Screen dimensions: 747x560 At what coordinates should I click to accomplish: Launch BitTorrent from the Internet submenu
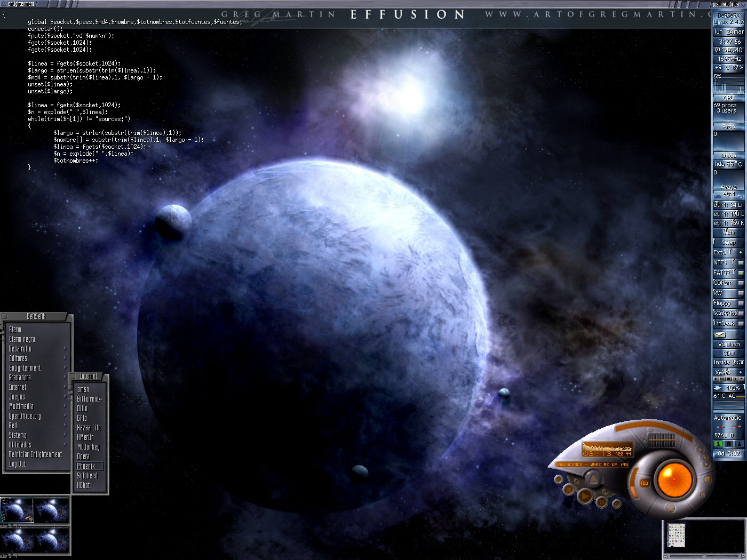click(x=90, y=399)
